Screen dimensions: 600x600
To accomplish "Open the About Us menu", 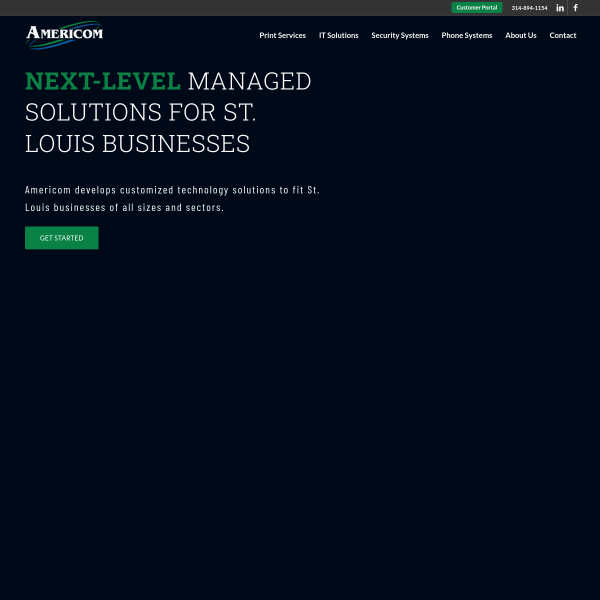I will [521, 35].
